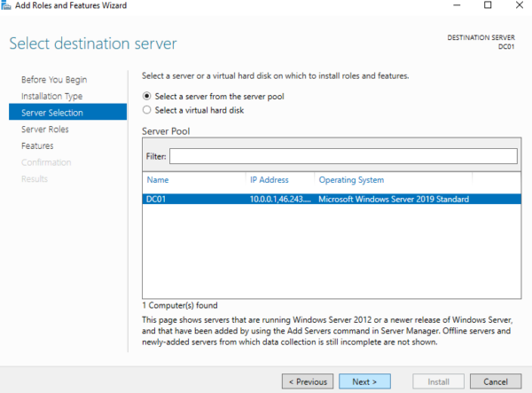The height and width of the screenshot is (393, 532).
Task: Choose the virtual hard disk option
Action: click(147, 110)
